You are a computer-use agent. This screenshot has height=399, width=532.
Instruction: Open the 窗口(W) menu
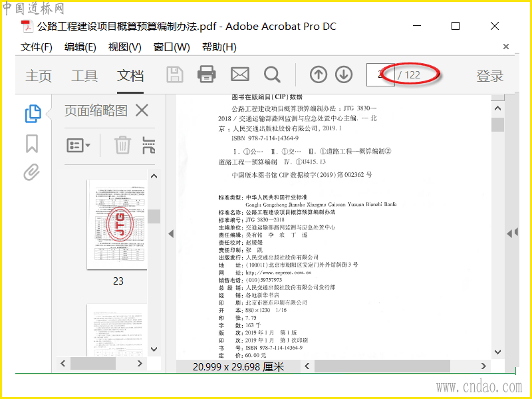[172, 47]
